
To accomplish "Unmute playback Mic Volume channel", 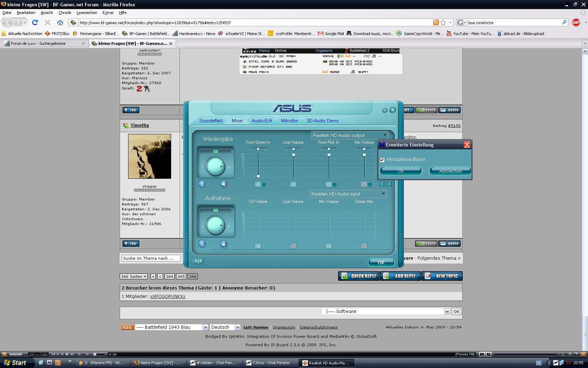I will [x=364, y=184].
